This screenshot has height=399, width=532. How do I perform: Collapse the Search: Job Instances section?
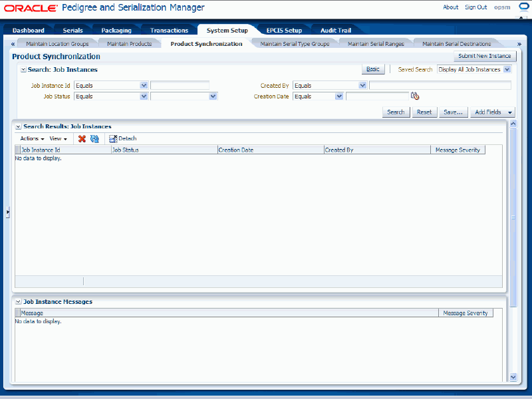(23, 70)
